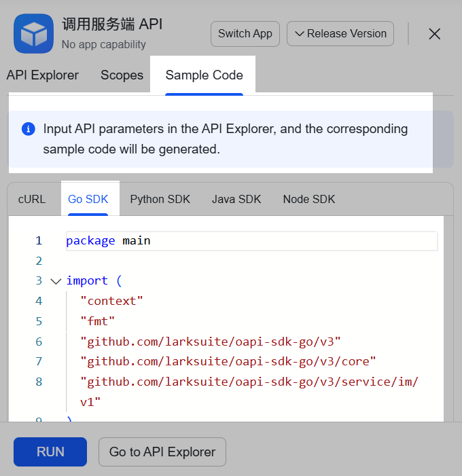Image resolution: width=462 pixels, height=476 pixels.
Task: Open the Release Version dropdown
Action: click(x=340, y=34)
